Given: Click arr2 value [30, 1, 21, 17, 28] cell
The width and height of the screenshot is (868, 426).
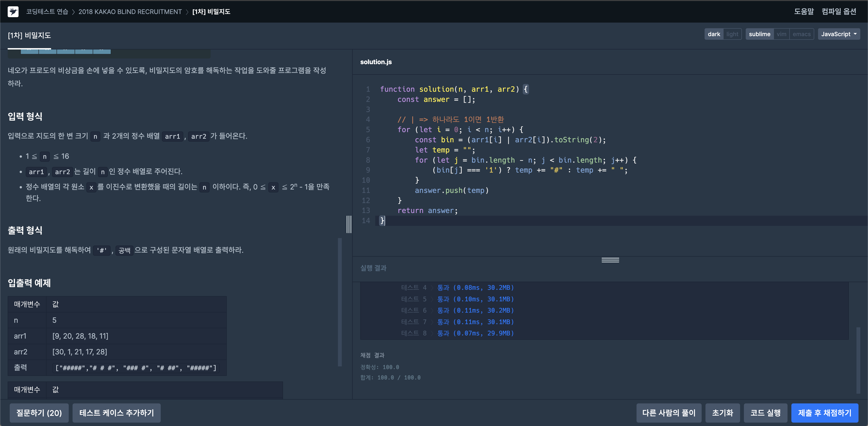Looking at the screenshot, I should (136, 352).
